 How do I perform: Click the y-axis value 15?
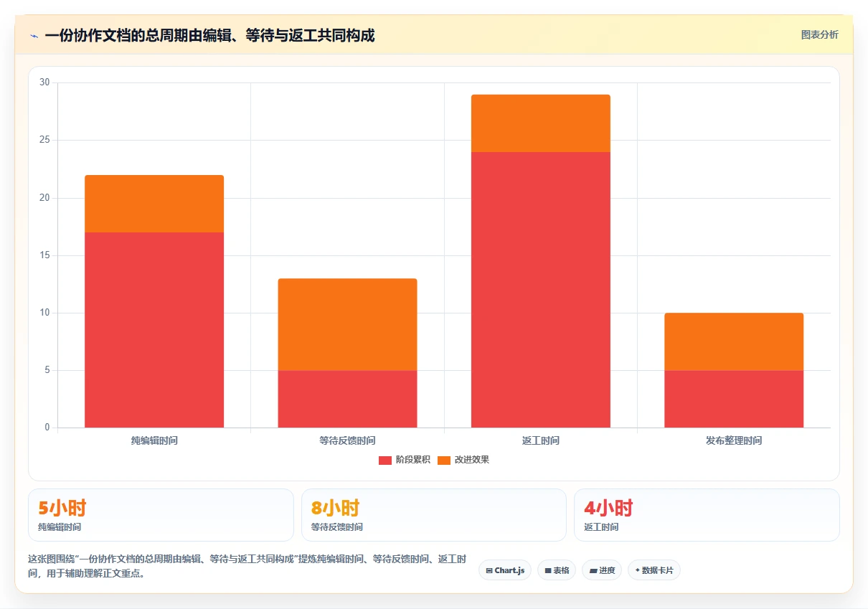click(44, 255)
